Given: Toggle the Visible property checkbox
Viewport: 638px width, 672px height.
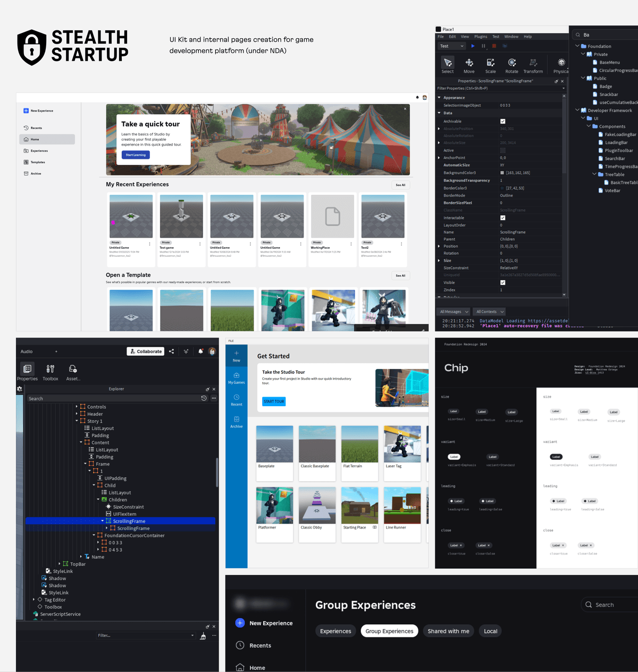Looking at the screenshot, I should tap(502, 282).
